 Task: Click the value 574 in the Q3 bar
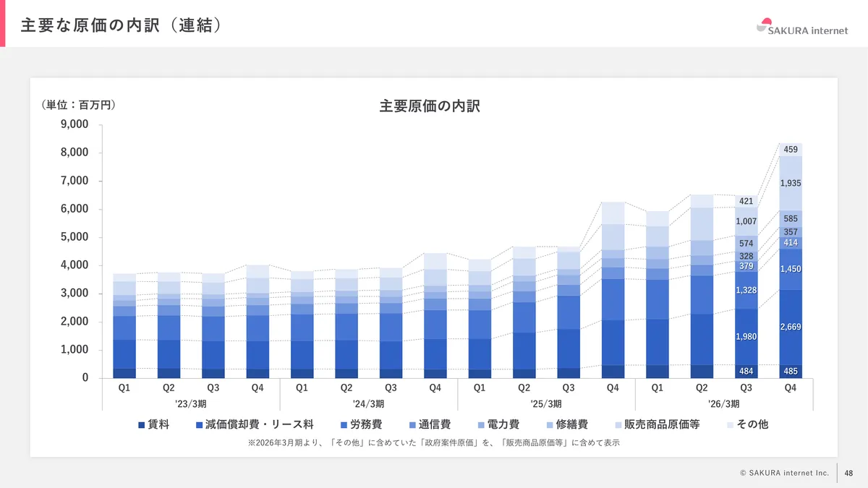click(746, 244)
